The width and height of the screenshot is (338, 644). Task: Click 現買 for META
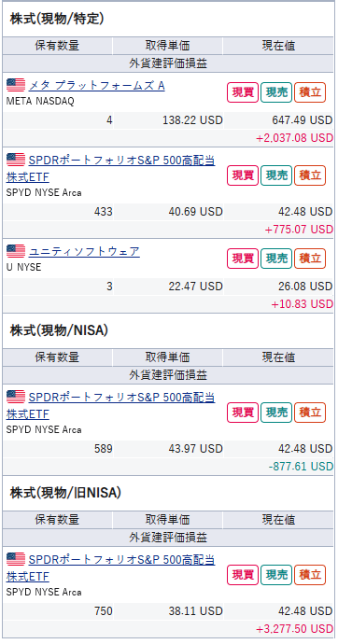pyautogui.click(x=243, y=92)
